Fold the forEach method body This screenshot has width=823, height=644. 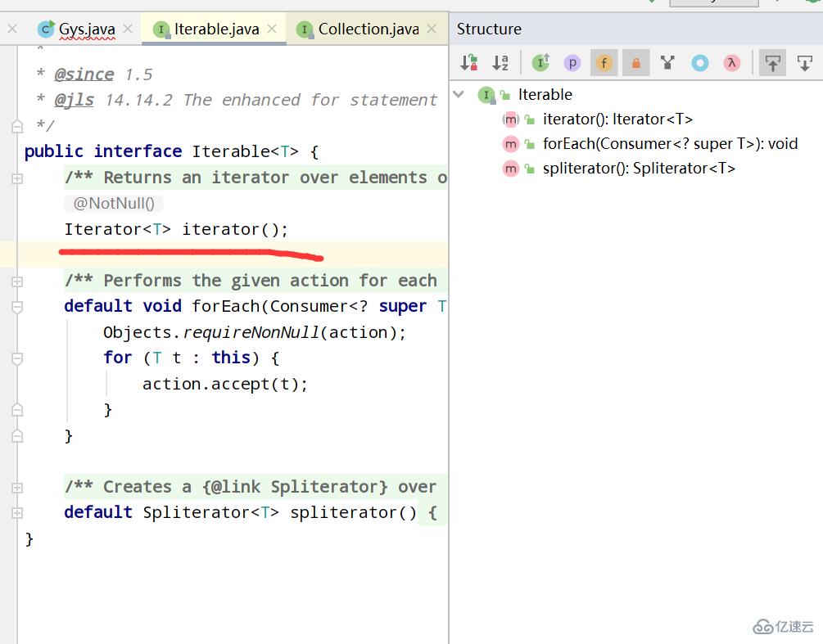(x=17, y=307)
